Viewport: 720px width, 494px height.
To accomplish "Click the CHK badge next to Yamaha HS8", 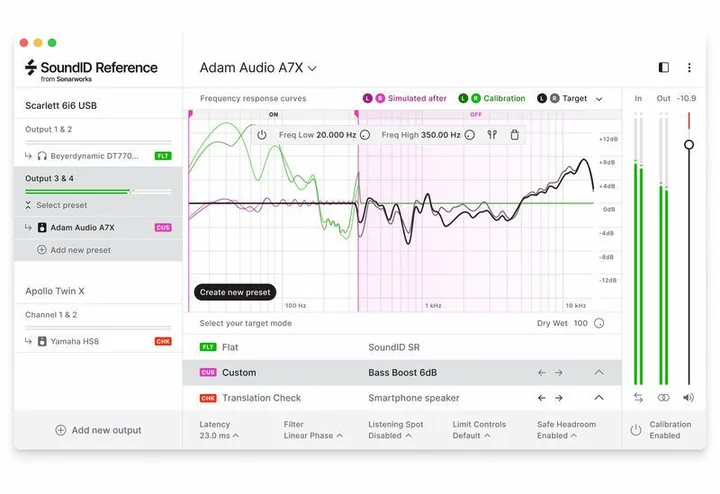I will [x=163, y=341].
